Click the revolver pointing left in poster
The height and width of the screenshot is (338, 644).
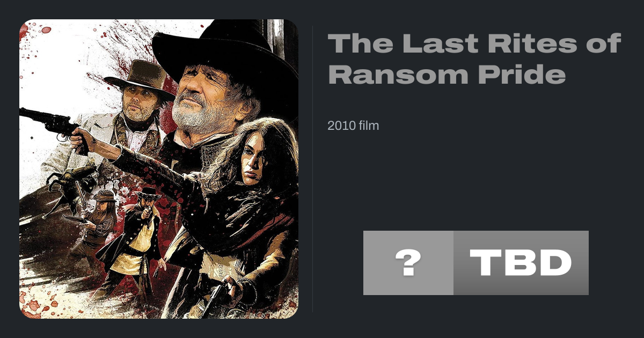click(49, 123)
